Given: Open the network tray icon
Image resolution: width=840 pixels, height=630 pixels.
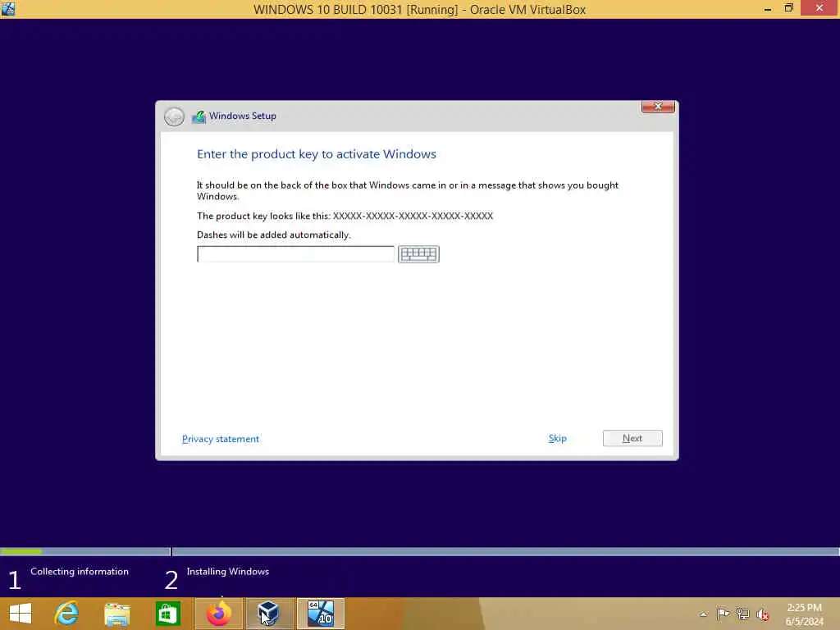Looking at the screenshot, I should tap(742, 614).
